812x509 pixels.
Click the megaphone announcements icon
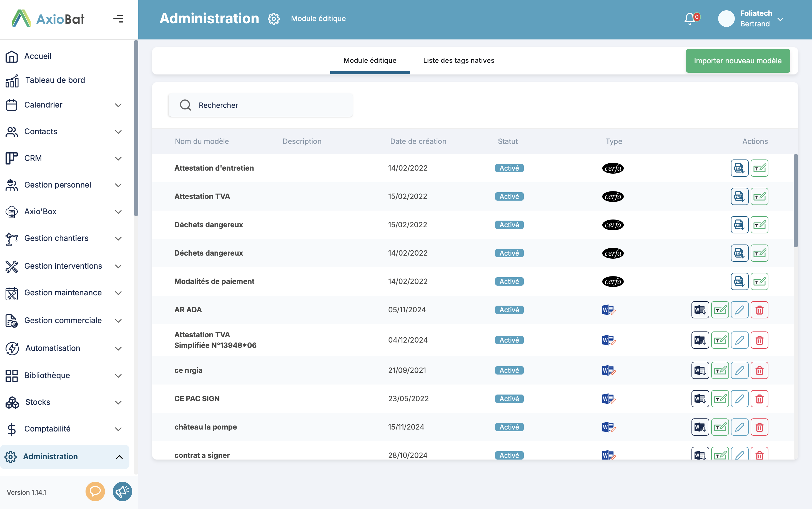click(x=122, y=491)
